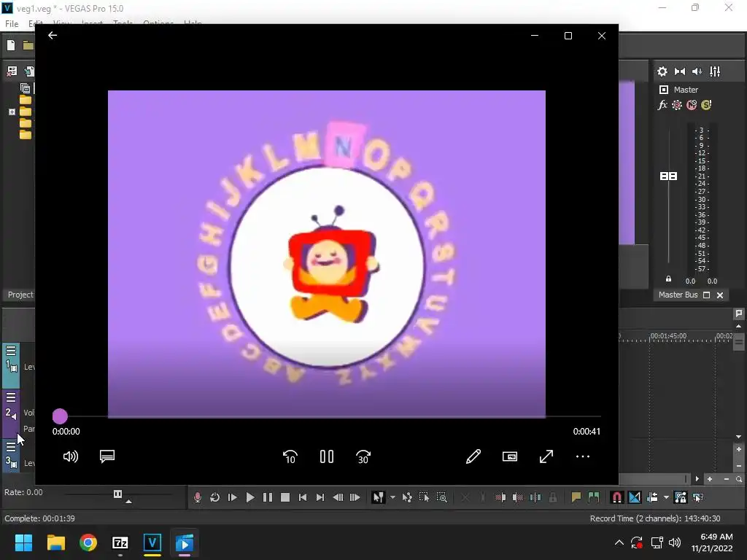Open File Explorer from the taskbar
This screenshot has width=747, height=560.
click(55, 542)
